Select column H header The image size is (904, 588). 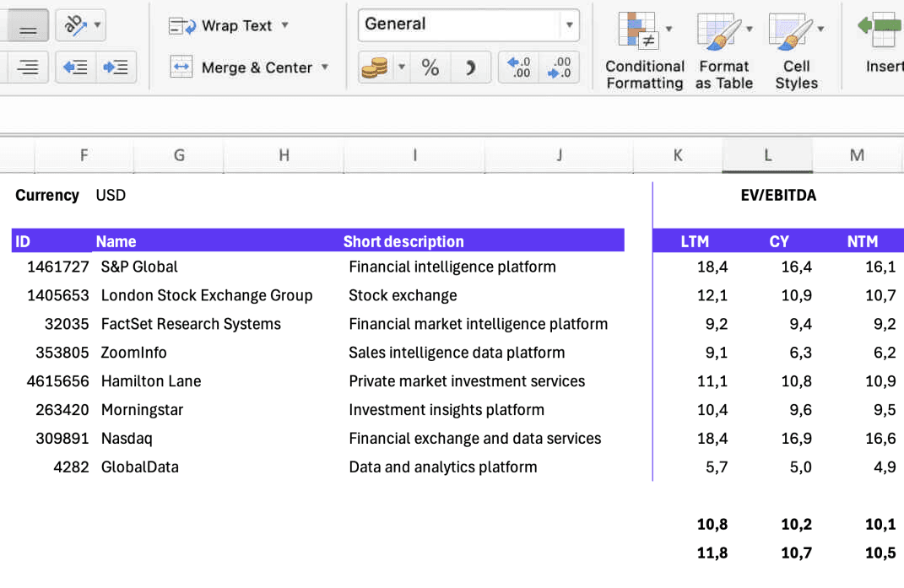284,155
